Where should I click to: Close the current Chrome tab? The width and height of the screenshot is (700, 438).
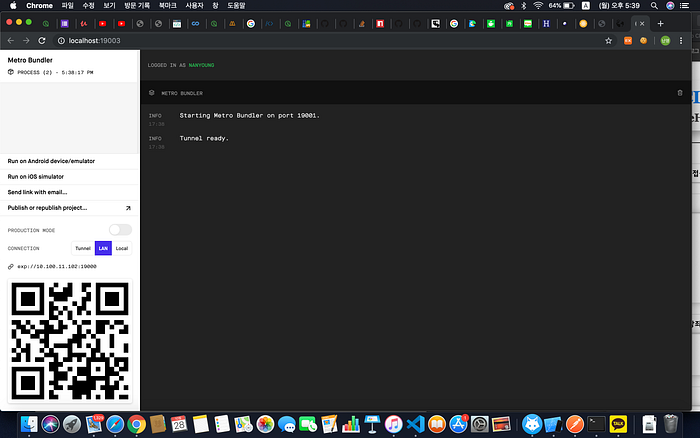pyautogui.click(x=642, y=24)
